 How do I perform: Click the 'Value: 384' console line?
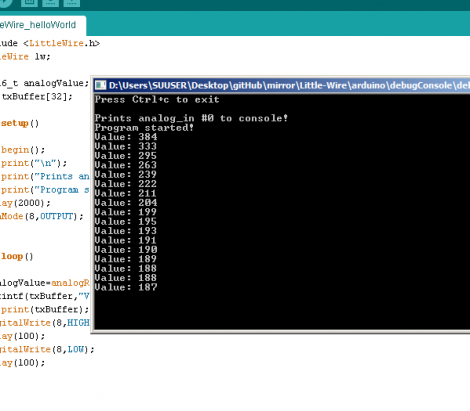pos(126,137)
